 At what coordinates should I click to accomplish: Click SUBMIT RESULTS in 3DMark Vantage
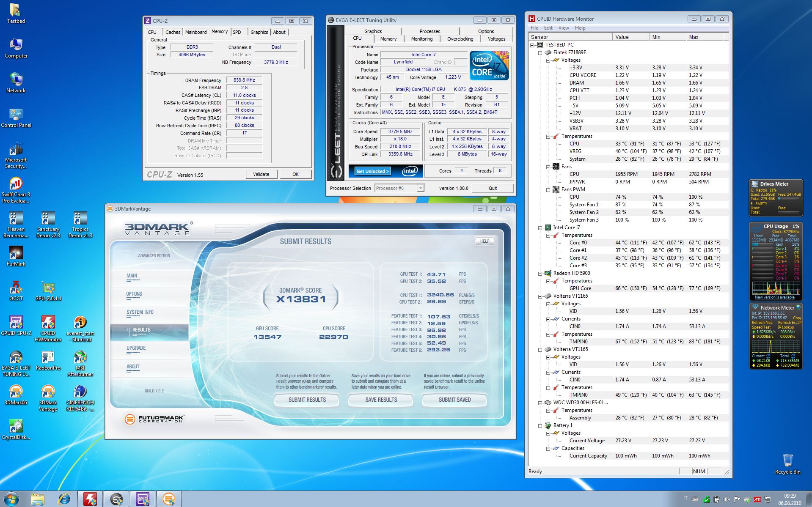click(x=307, y=400)
